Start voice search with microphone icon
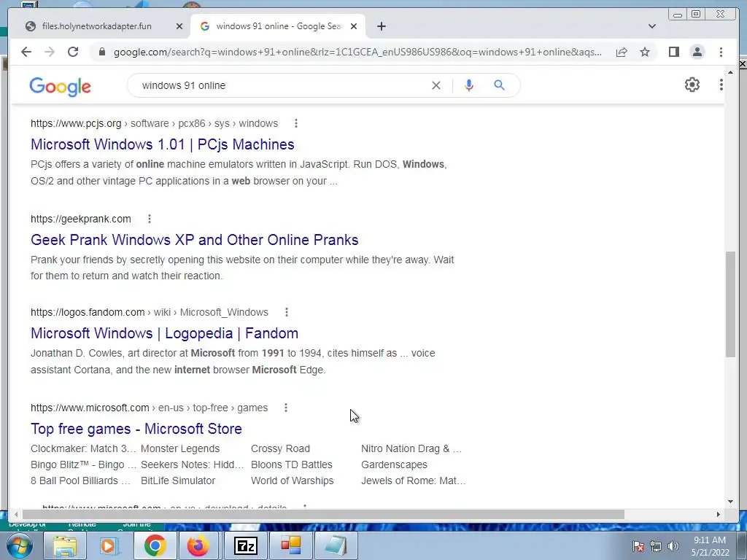The height and width of the screenshot is (560, 747). [469, 85]
